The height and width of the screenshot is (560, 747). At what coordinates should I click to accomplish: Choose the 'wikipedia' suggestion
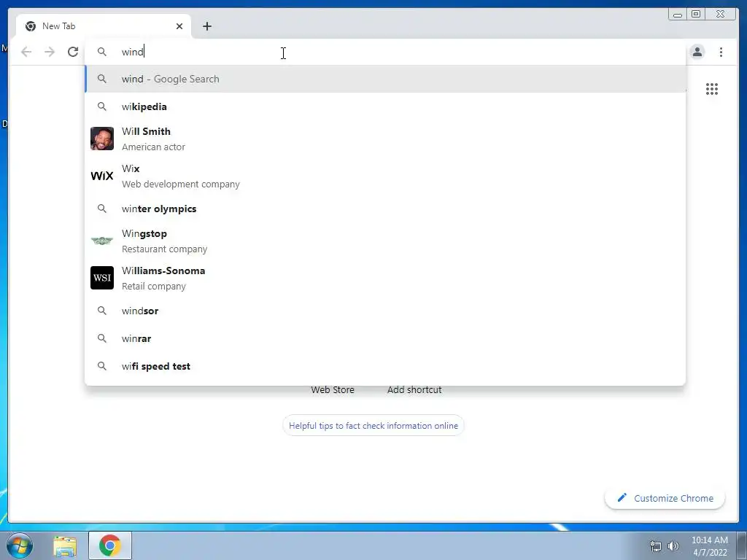pos(385,106)
